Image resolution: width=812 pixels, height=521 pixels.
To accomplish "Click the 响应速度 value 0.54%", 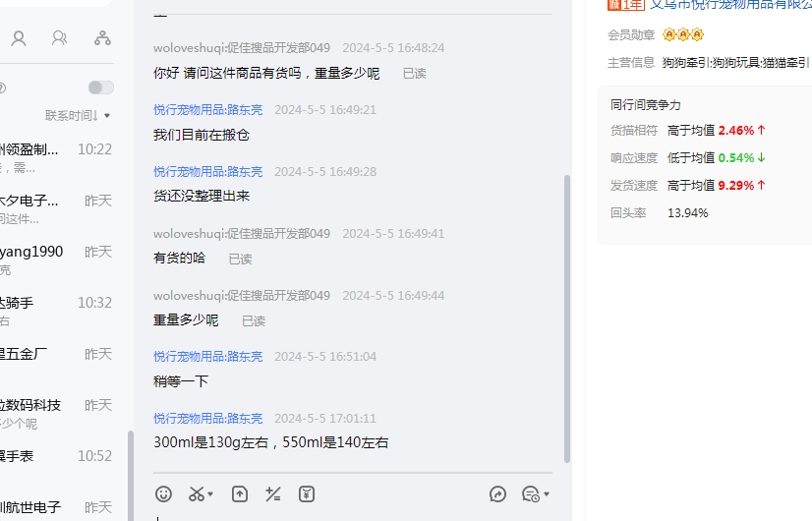I will pos(736,158).
